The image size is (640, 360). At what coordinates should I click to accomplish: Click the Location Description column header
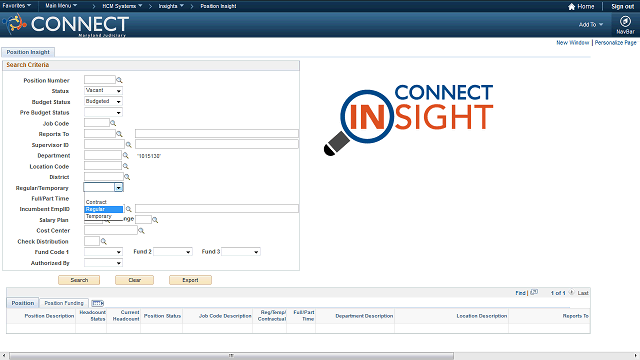pos(482,316)
